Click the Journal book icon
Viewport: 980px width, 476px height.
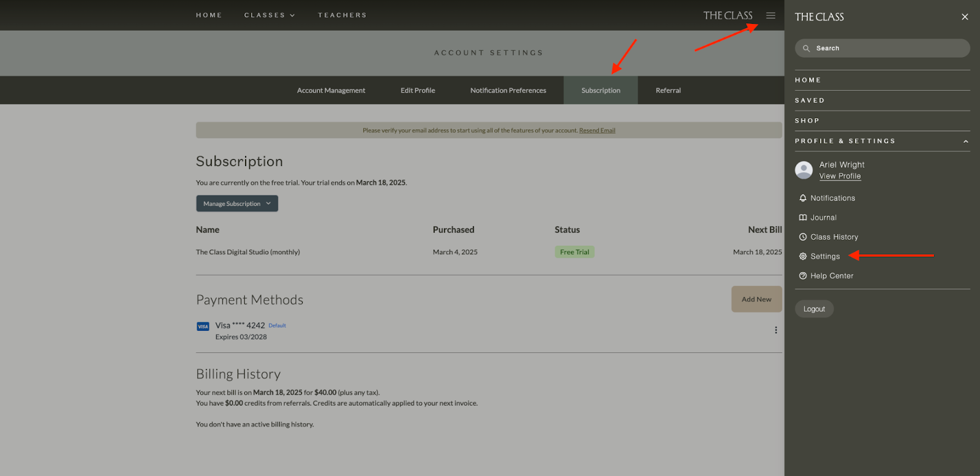(x=802, y=217)
